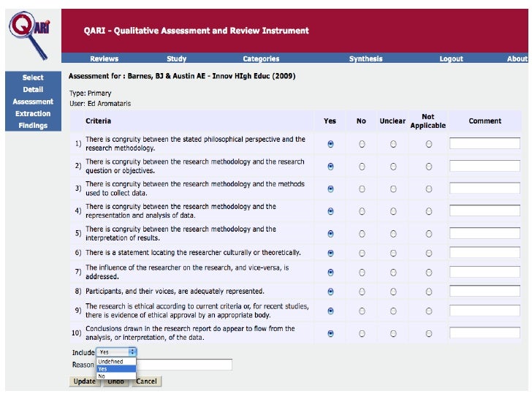Click 'User: Ed Aromataris' text
532x399 pixels.
(x=100, y=104)
